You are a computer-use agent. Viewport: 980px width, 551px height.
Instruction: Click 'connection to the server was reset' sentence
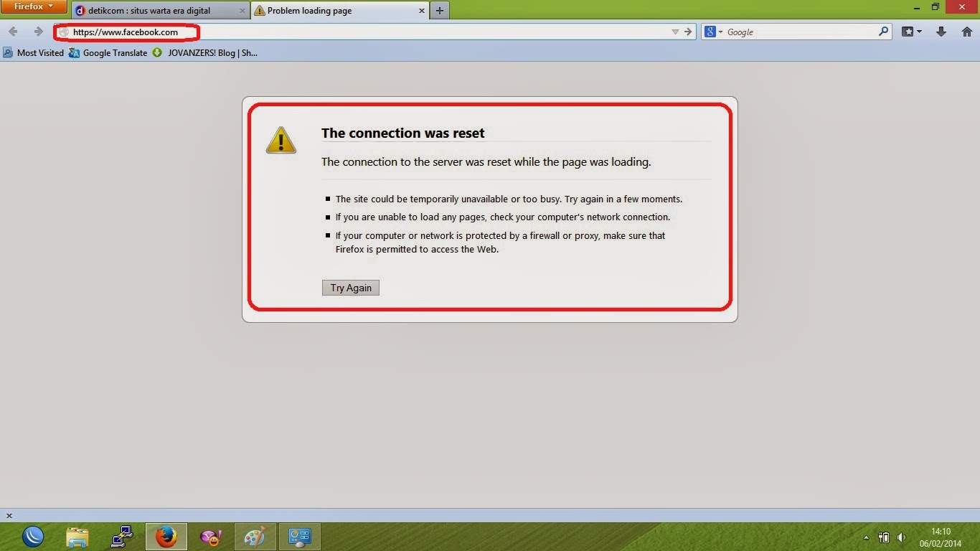pos(486,161)
